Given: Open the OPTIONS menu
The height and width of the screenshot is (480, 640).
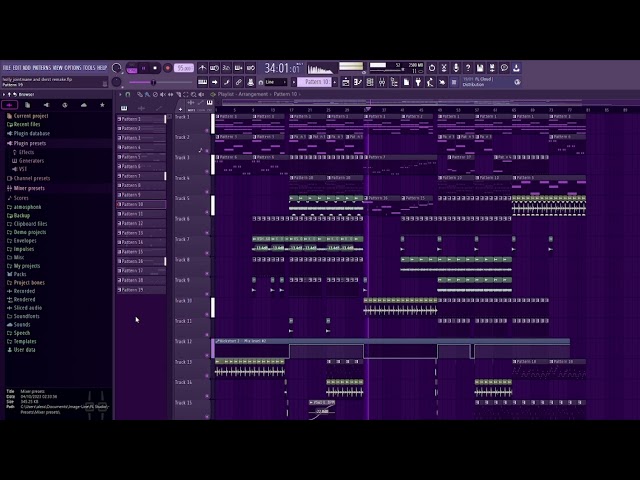Looking at the screenshot, I should tap(73, 68).
